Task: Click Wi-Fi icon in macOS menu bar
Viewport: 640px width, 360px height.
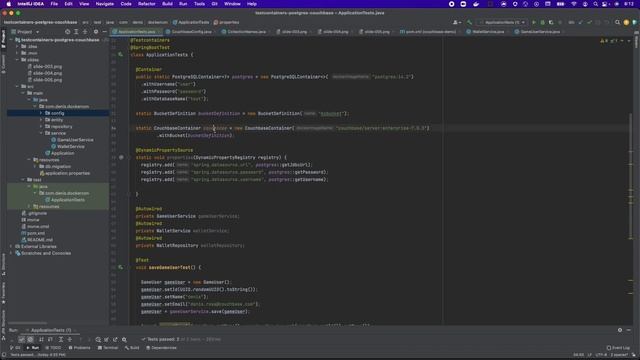Action: tap(574, 4)
